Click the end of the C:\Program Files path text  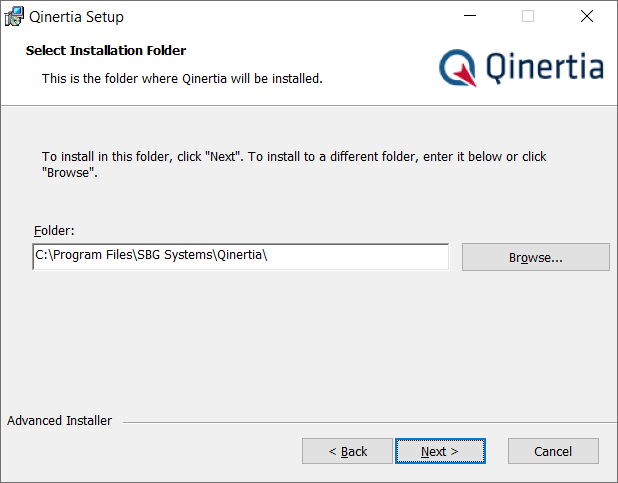point(268,256)
